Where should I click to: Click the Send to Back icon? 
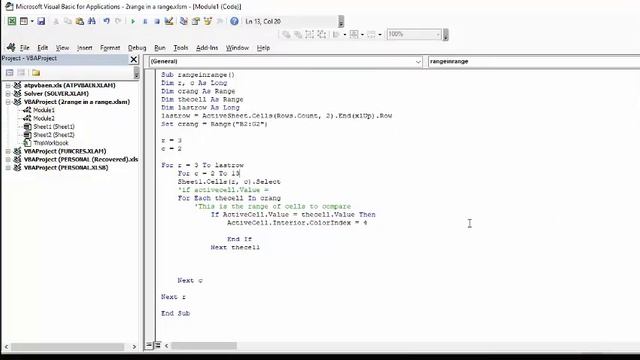(x=298, y=35)
